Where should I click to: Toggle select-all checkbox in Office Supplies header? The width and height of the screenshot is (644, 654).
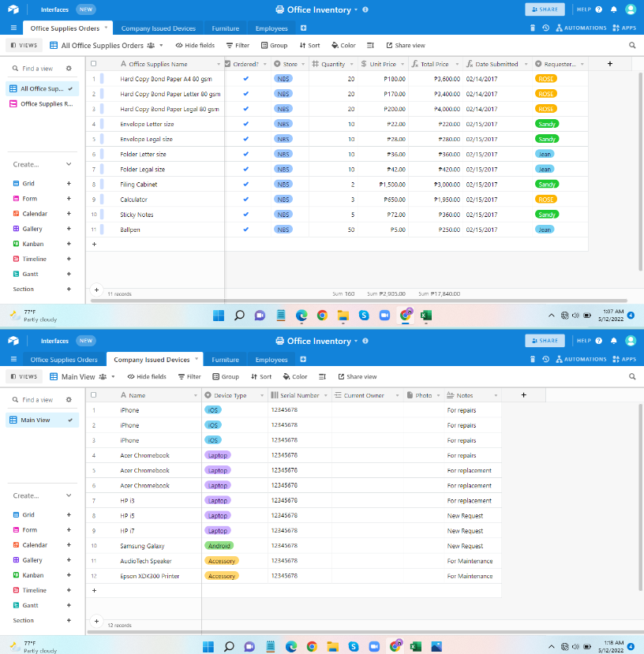(93, 64)
